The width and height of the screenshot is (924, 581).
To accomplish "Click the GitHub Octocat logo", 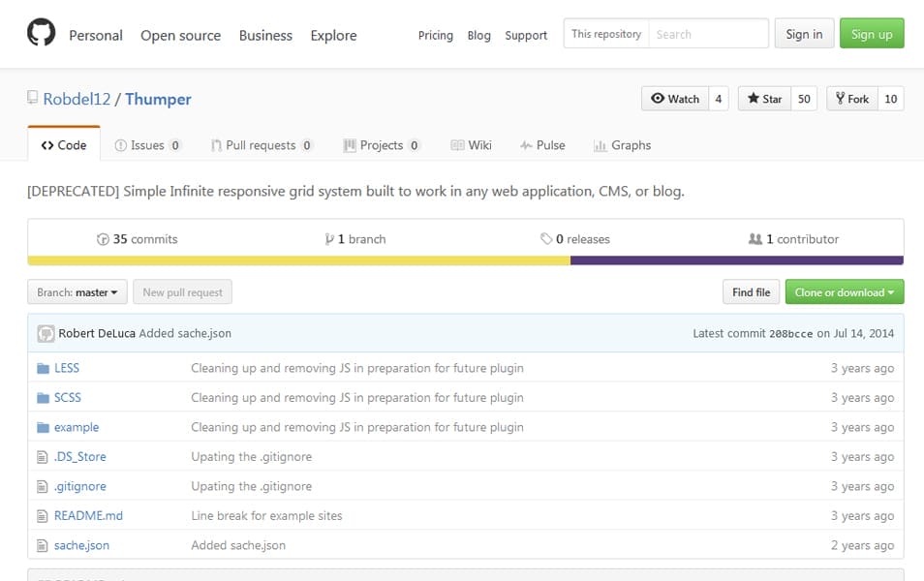I will pos(41,31).
